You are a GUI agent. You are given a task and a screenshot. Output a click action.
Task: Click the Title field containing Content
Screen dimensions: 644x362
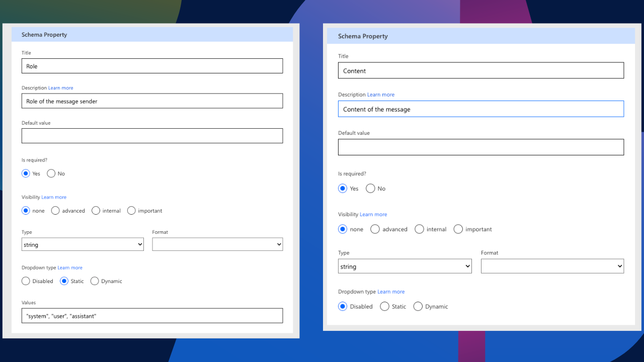coord(481,70)
